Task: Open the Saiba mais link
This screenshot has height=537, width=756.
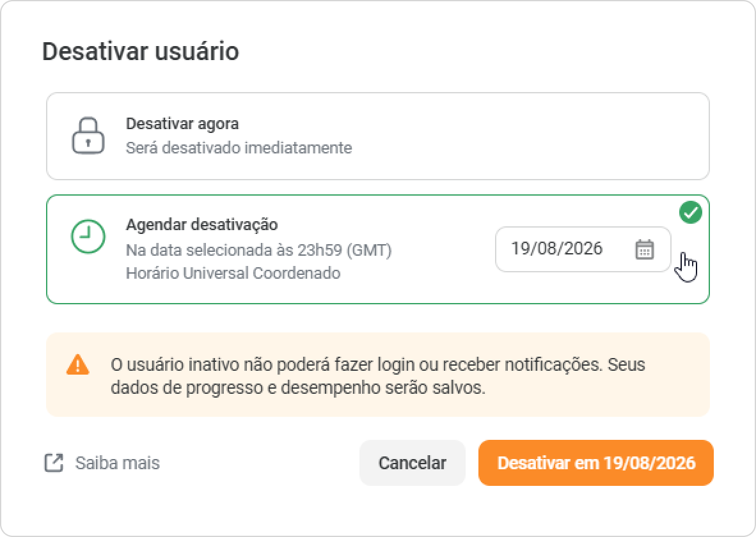Action: click(117, 463)
